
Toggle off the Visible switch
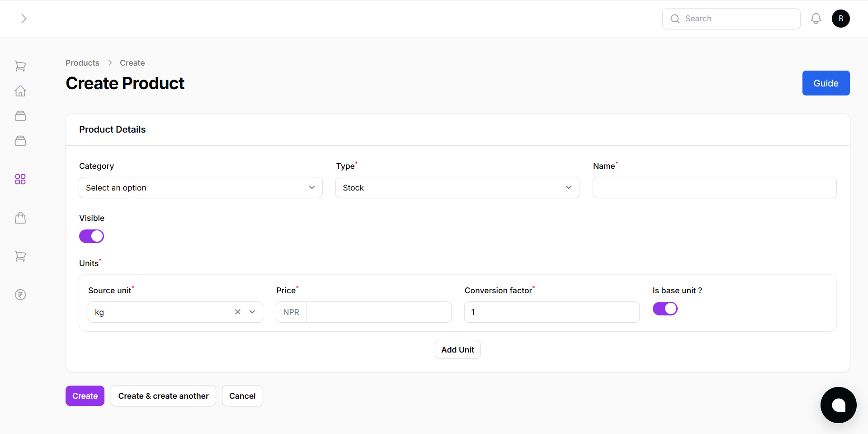click(x=91, y=236)
